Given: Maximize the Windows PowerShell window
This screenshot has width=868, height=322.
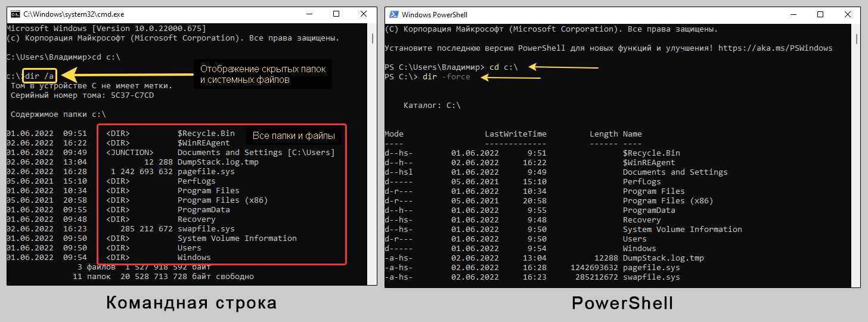Looking at the screenshot, I should [820, 14].
